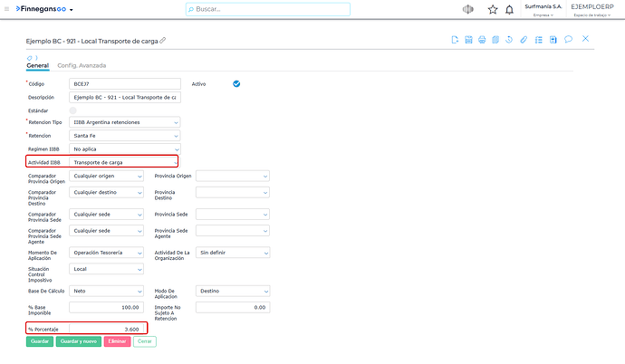Click the Guardar button

tap(40, 341)
